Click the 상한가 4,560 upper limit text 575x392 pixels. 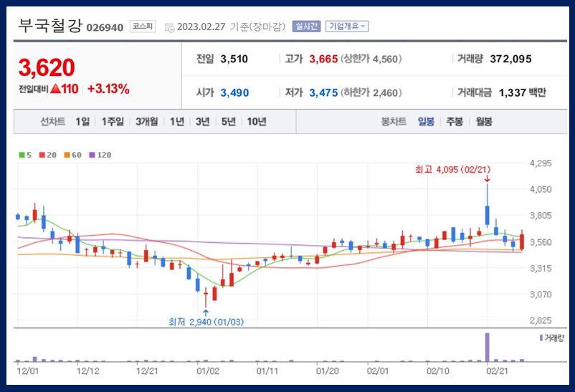click(x=371, y=59)
